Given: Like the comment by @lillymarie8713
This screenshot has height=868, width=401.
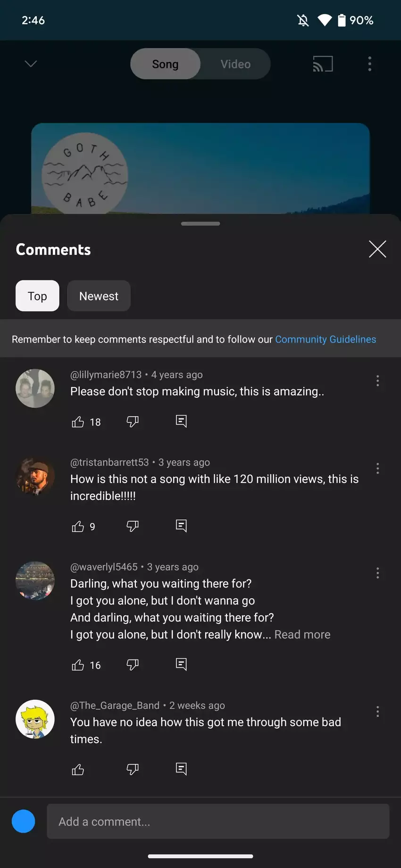Looking at the screenshot, I should pyautogui.click(x=78, y=422).
